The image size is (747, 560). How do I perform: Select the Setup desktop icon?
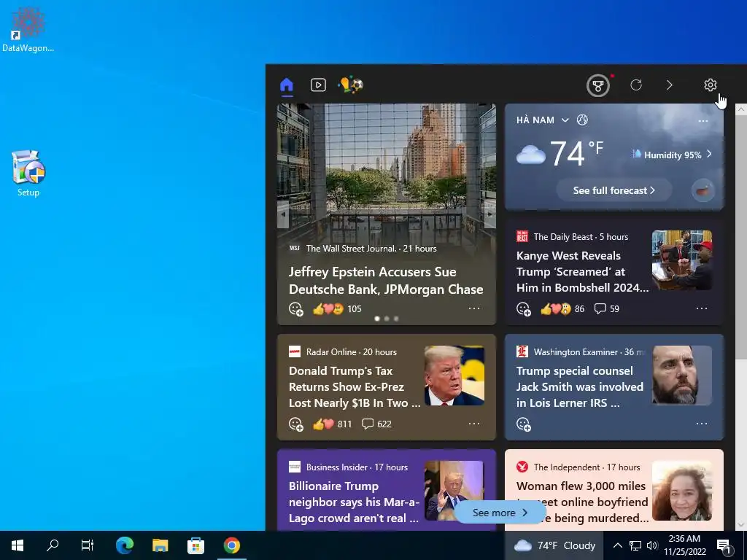point(28,174)
